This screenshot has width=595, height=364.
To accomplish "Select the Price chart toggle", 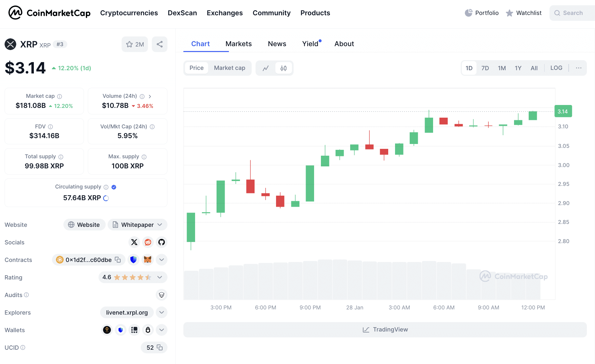I will click(197, 68).
